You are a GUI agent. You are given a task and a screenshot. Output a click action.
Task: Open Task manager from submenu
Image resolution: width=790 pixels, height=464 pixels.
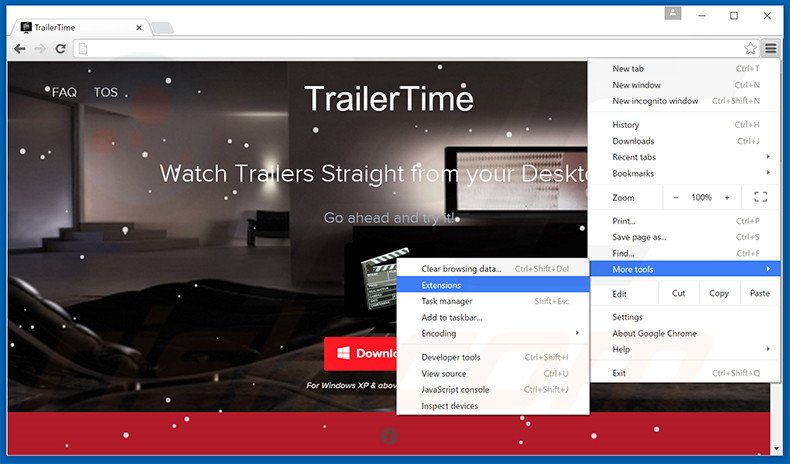point(493,301)
